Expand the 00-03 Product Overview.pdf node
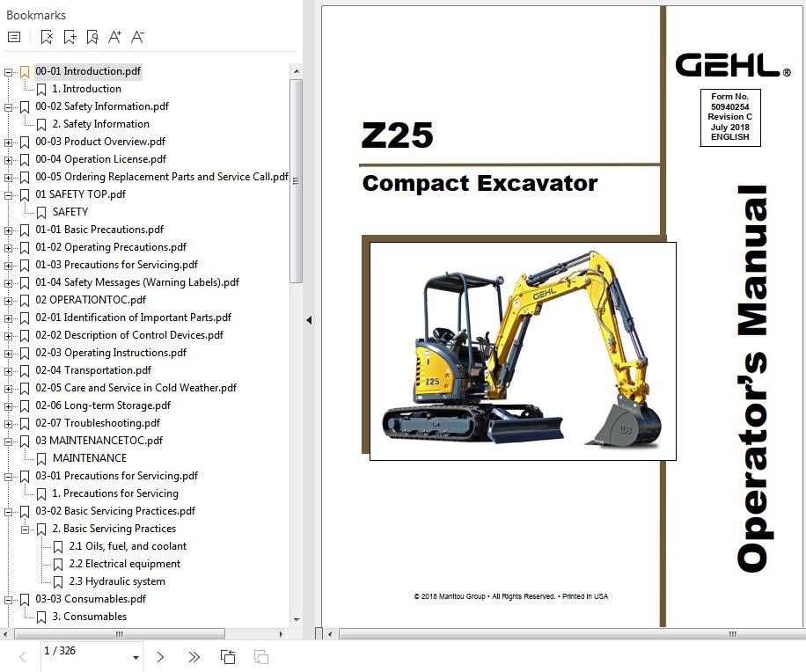 (x=8, y=142)
